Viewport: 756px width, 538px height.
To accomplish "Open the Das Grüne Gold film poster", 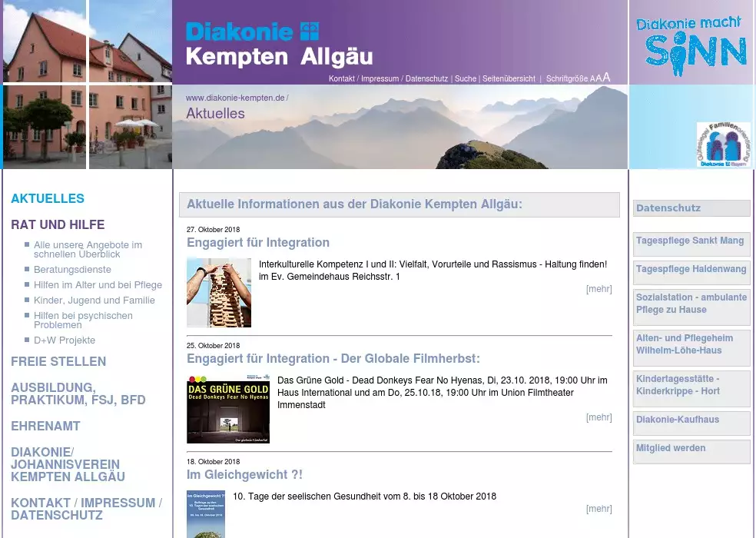I will click(x=227, y=408).
